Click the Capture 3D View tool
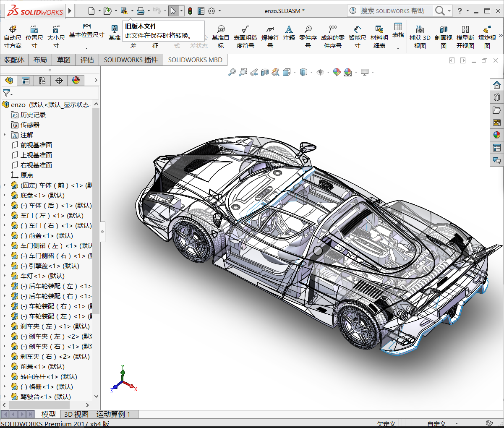 [420, 37]
